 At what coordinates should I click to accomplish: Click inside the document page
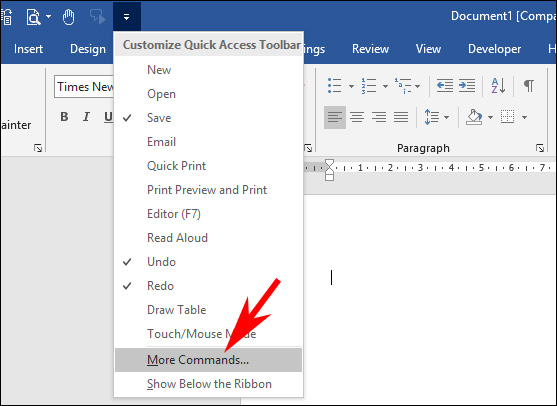coord(430,298)
